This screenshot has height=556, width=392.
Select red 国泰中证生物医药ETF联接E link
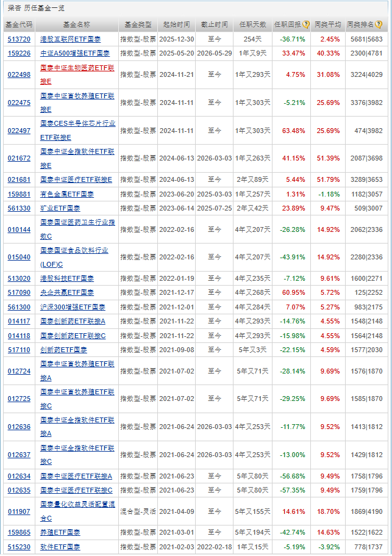77,74
